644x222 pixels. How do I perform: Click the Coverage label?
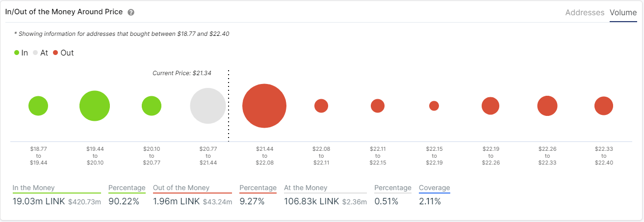tap(434, 188)
